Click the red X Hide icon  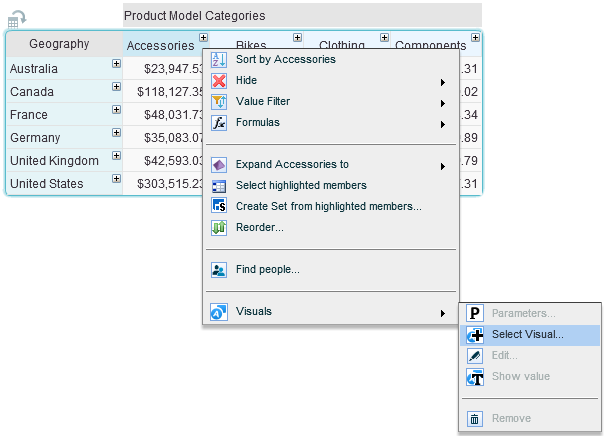click(x=219, y=81)
